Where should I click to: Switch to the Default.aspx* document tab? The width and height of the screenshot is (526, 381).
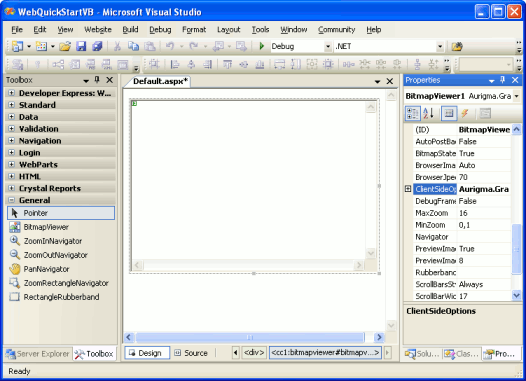click(x=160, y=81)
